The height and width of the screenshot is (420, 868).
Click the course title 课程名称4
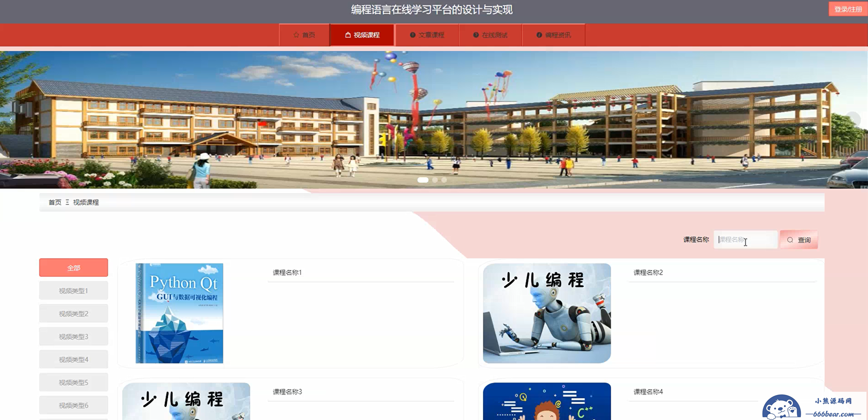648,392
